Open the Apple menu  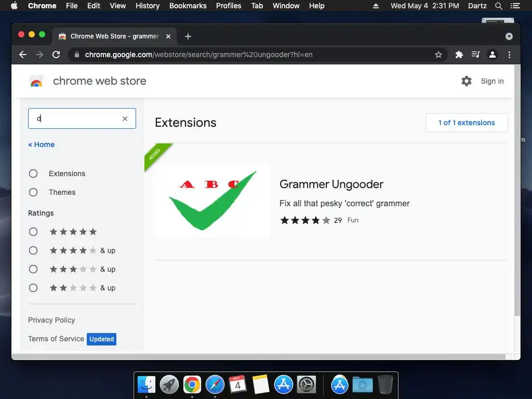click(x=14, y=5)
